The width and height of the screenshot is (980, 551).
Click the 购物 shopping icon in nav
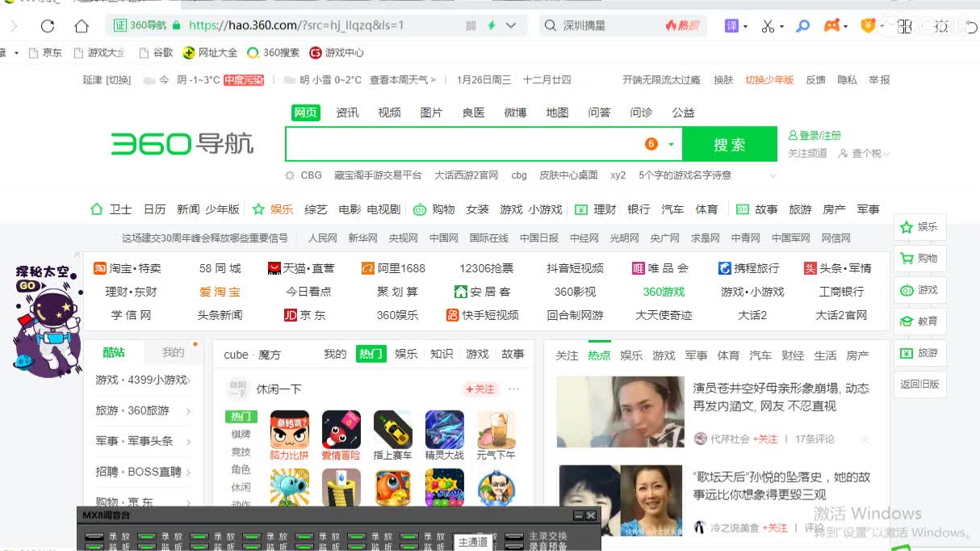(x=420, y=209)
